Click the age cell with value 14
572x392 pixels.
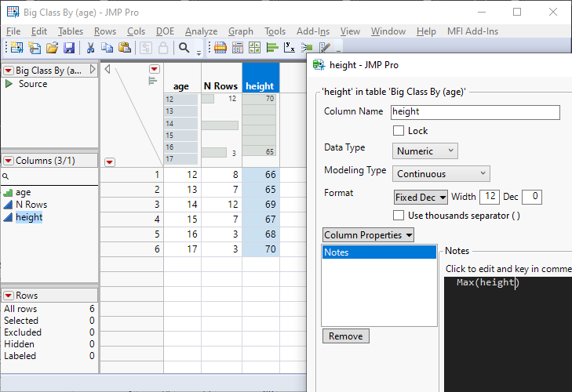coord(182,205)
